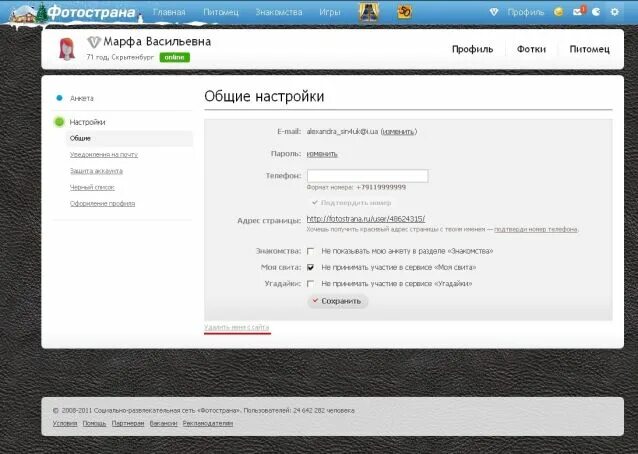Click the user avatar picture
This screenshot has width=638, height=454.
click(x=67, y=49)
